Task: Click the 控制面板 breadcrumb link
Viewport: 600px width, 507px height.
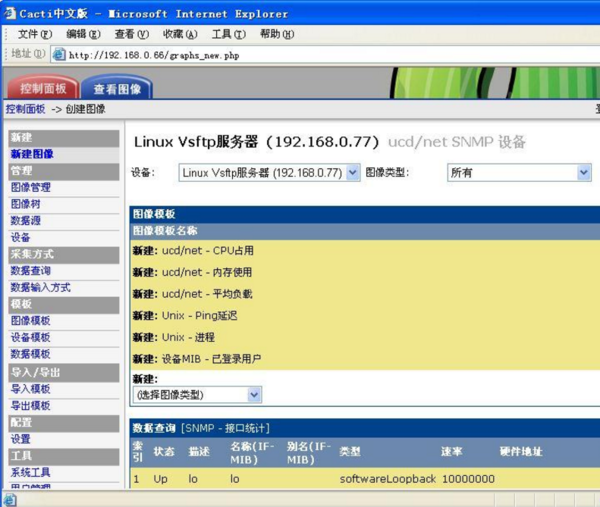Action: [25, 109]
